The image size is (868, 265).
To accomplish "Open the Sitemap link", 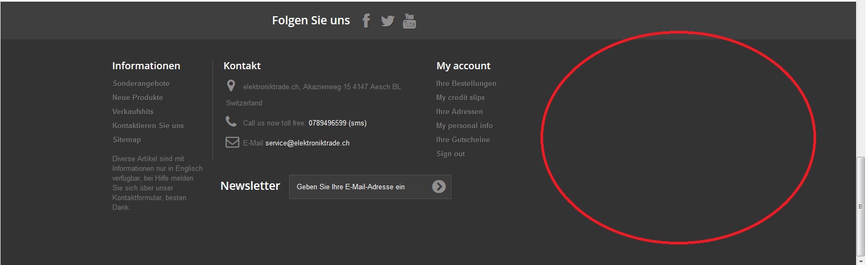I will (127, 140).
